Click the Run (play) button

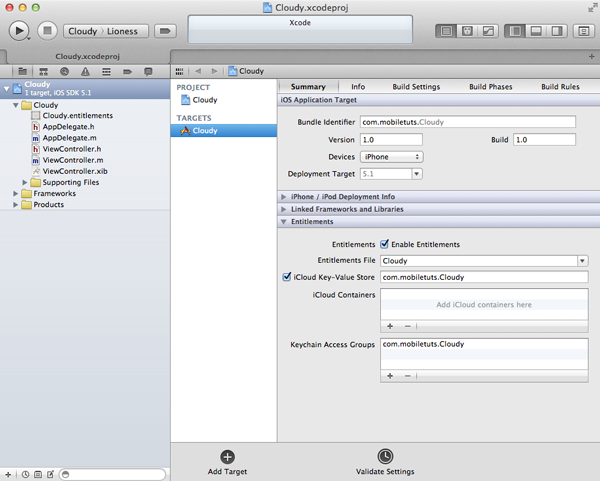click(18, 31)
